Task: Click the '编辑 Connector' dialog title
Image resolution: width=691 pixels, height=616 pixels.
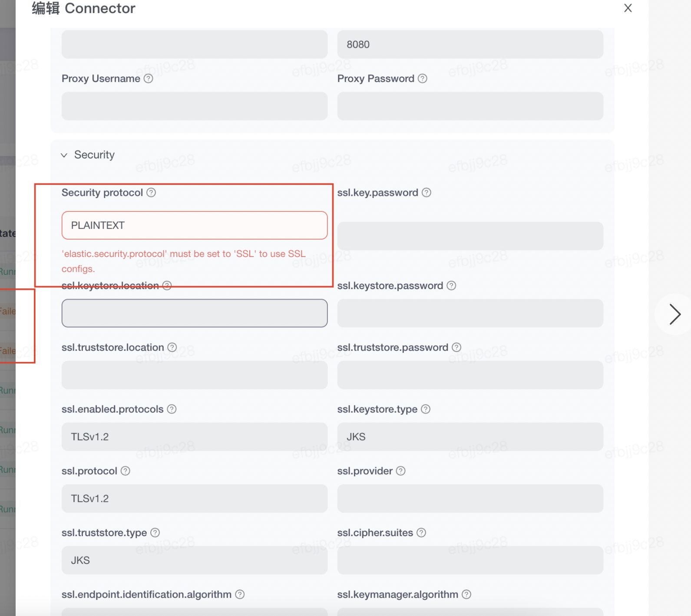Action: (83, 8)
